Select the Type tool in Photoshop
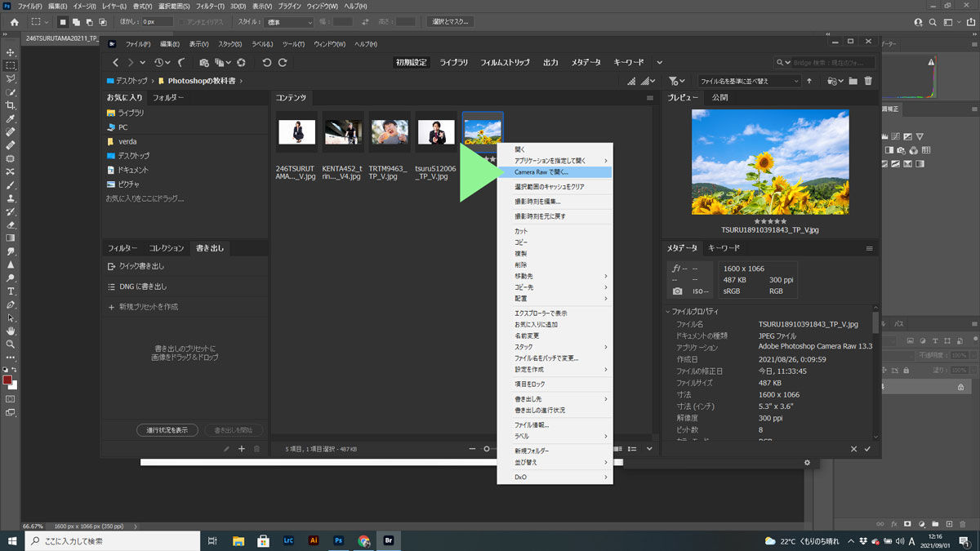 [11, 291]
